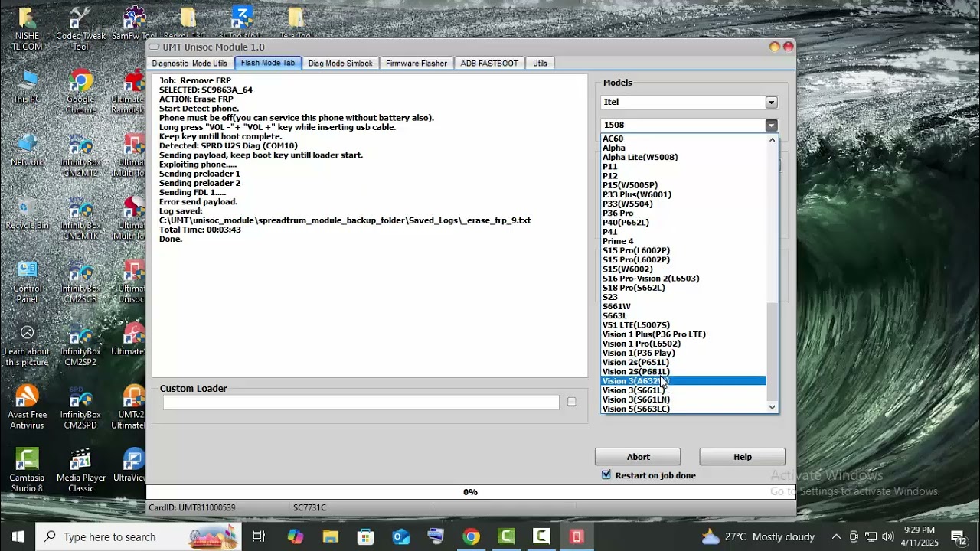Open the Copilot icon on the taskbar
This screenshot has height=551, width=980.
(295, 536)
